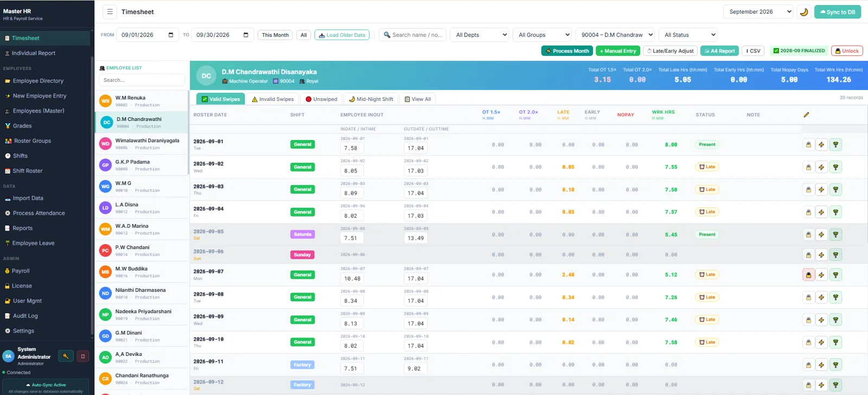Click the lightning icon for 2026-09-02 row

821,167
